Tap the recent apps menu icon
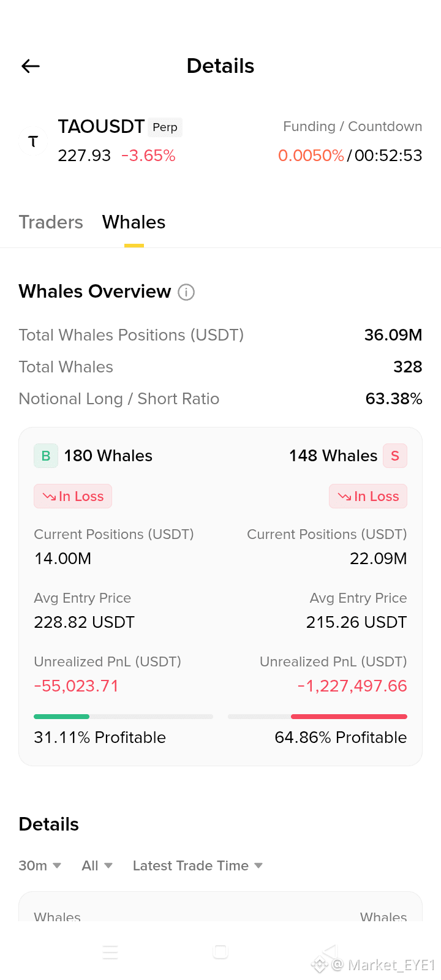Viewport: 441px width, 980px height. point(110,952)
